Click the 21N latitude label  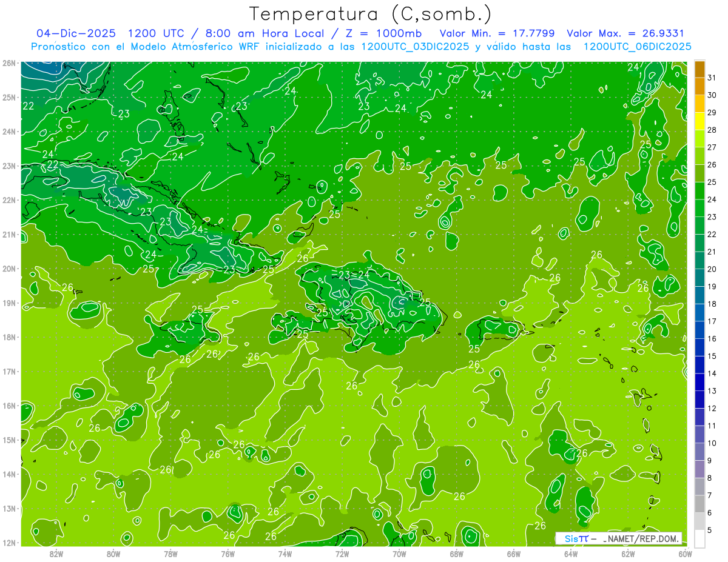(9, 234)
